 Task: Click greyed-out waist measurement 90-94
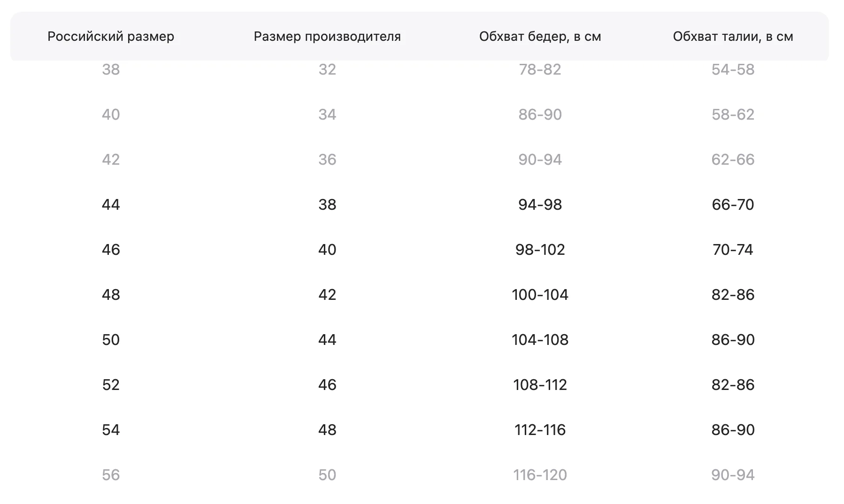733,475
